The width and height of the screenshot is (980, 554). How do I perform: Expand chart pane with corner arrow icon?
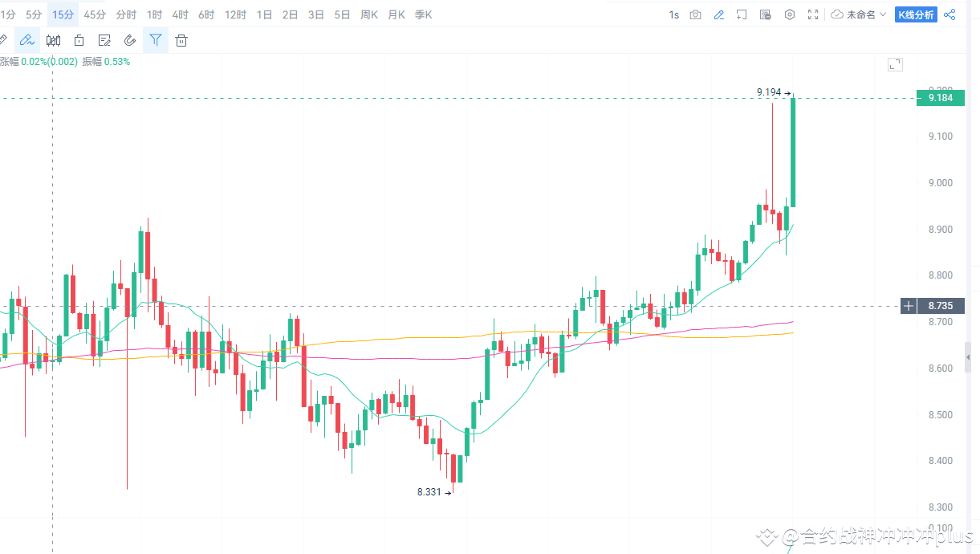coord(895,64)
